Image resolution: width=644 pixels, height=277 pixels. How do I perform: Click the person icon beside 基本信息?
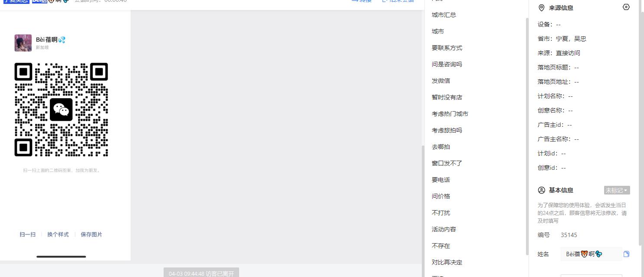click(x=541, y=190)
